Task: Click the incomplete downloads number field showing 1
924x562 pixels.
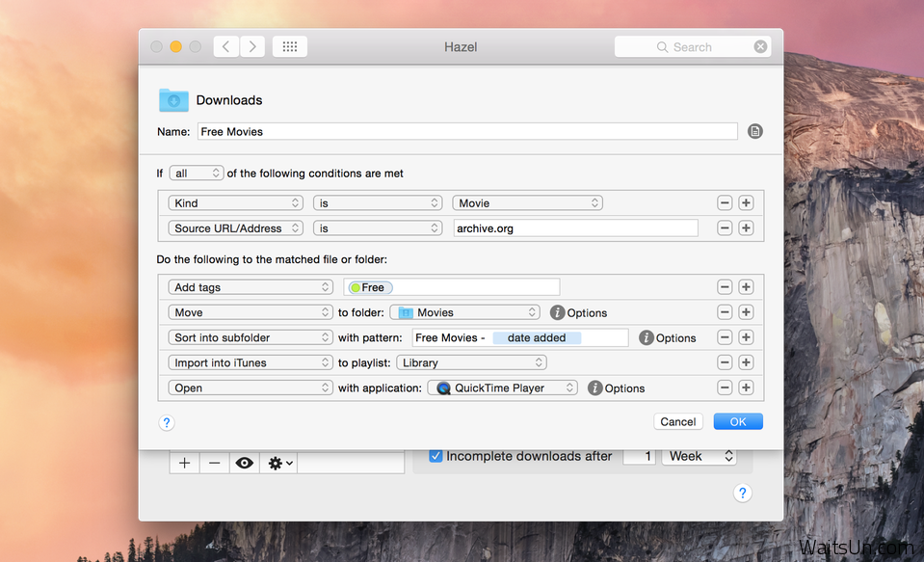Action: click(x=640, y=456)
